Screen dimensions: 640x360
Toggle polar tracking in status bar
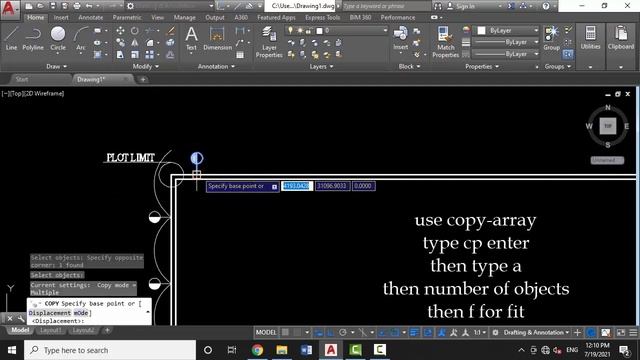pyautogui.click(x=343, y=332)
